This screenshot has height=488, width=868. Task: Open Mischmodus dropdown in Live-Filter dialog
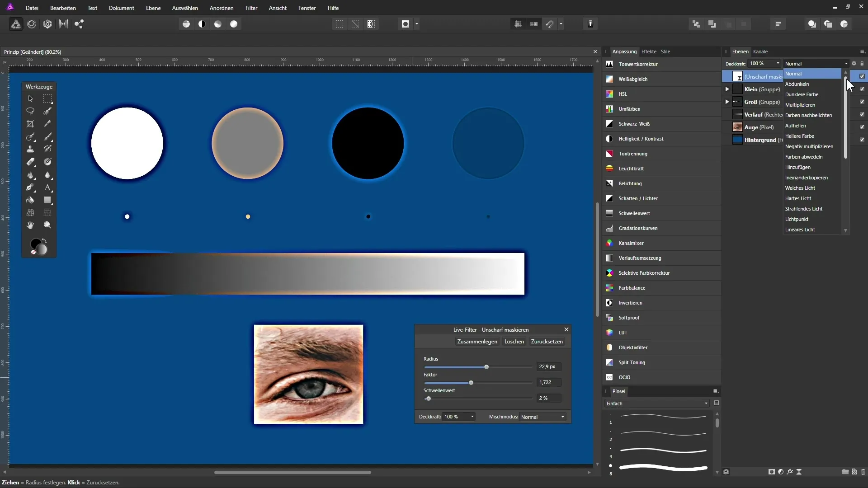pyautogui.click(x=543, y=417)
